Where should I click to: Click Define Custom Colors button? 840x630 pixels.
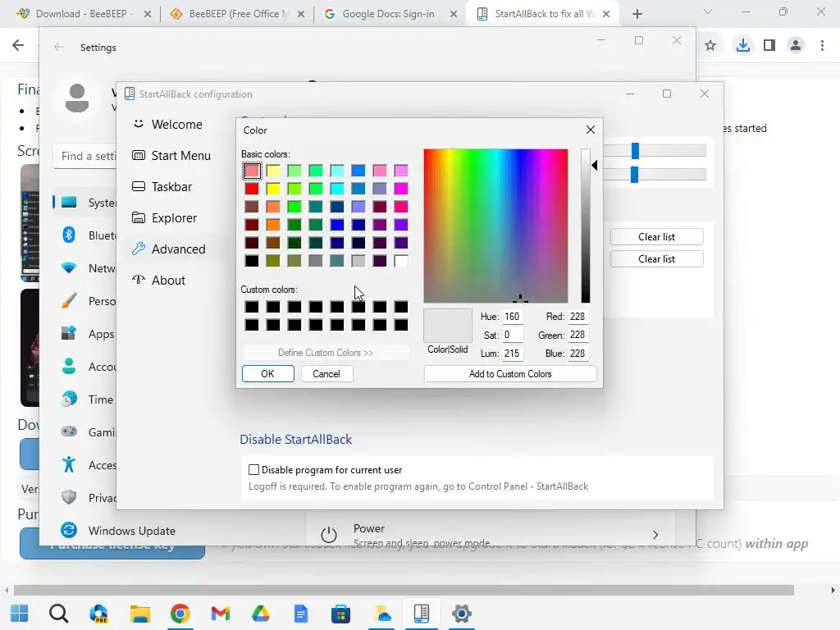point(325,353)
